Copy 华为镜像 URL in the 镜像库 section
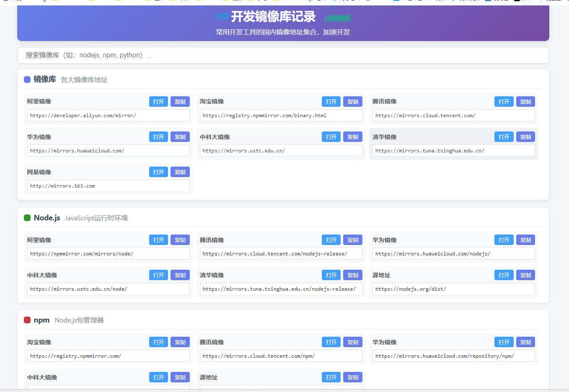 pos(180,137)
